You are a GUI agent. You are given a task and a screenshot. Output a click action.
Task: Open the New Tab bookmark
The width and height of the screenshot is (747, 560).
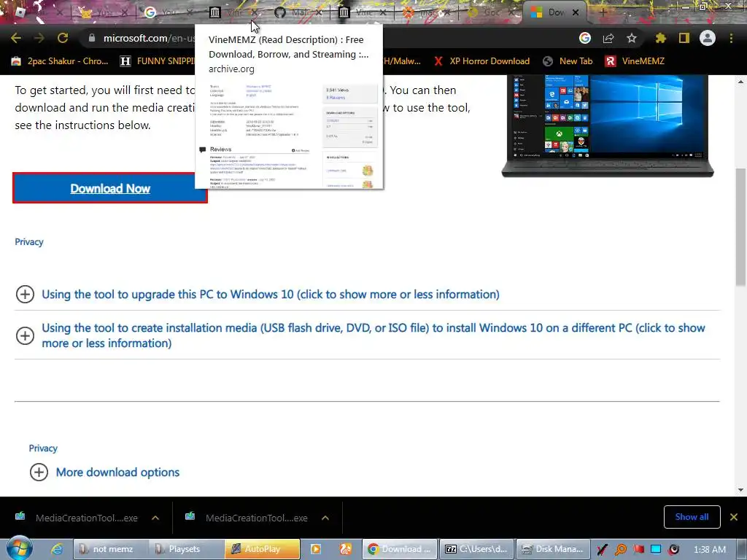(x=568, y=61)
